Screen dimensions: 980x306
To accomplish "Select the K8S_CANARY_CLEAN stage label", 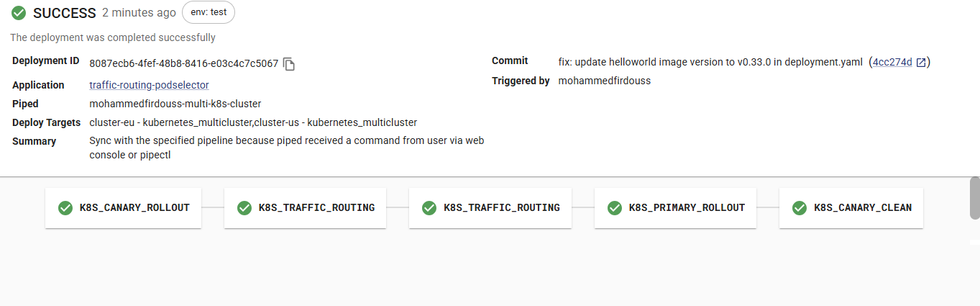I will tap(863, 208).
